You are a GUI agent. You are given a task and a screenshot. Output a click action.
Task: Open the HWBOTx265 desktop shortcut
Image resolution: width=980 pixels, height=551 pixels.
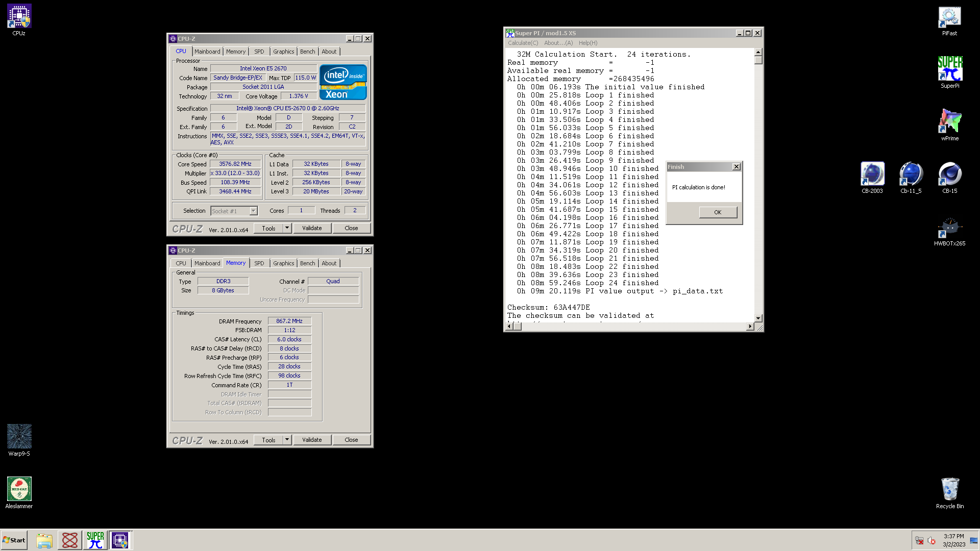coord(949,232)
